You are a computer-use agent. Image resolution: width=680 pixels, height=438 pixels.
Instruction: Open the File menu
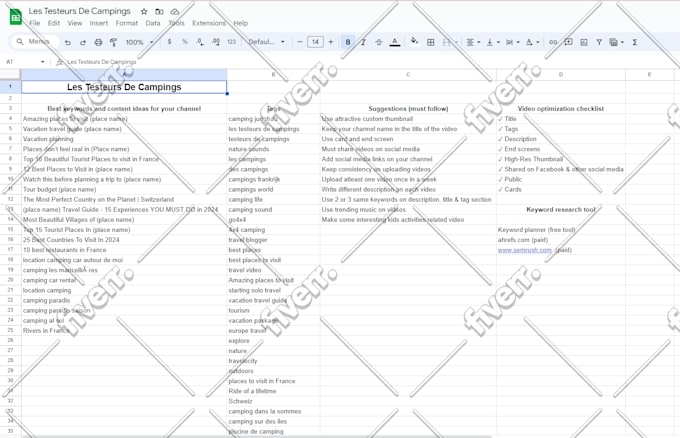click(34, 23)
